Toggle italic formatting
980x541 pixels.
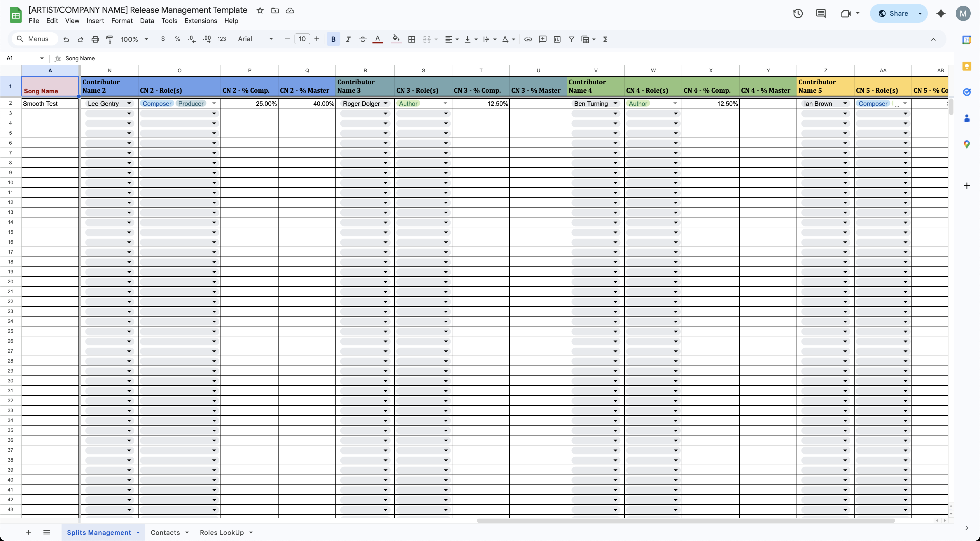coord(348,39)
